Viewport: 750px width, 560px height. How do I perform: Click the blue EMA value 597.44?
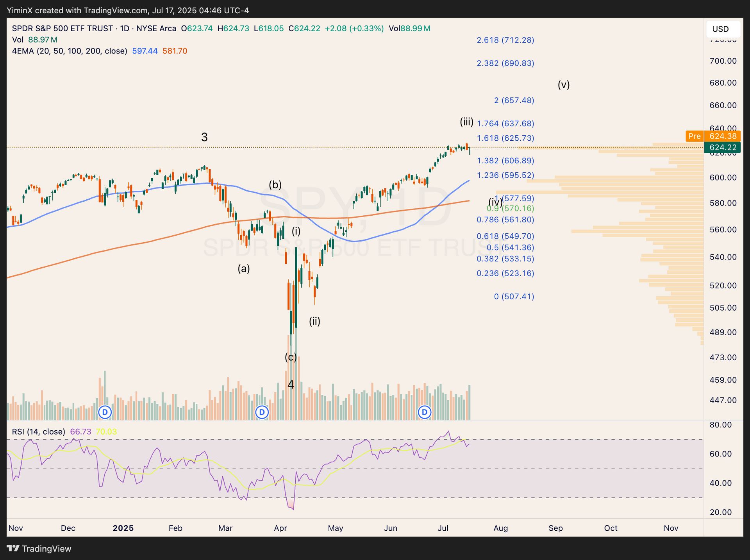145,51
